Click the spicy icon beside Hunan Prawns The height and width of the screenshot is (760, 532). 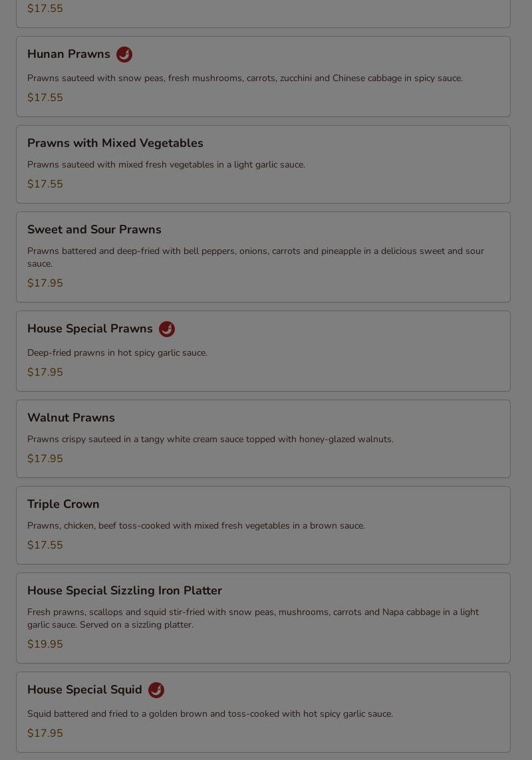tap(124, 55)
